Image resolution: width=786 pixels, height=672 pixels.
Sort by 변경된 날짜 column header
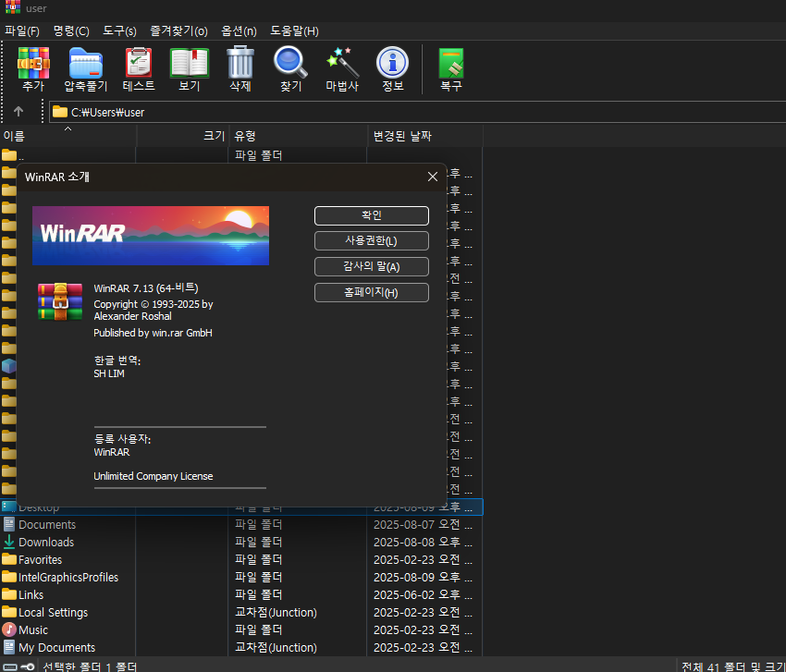point(425,136)
